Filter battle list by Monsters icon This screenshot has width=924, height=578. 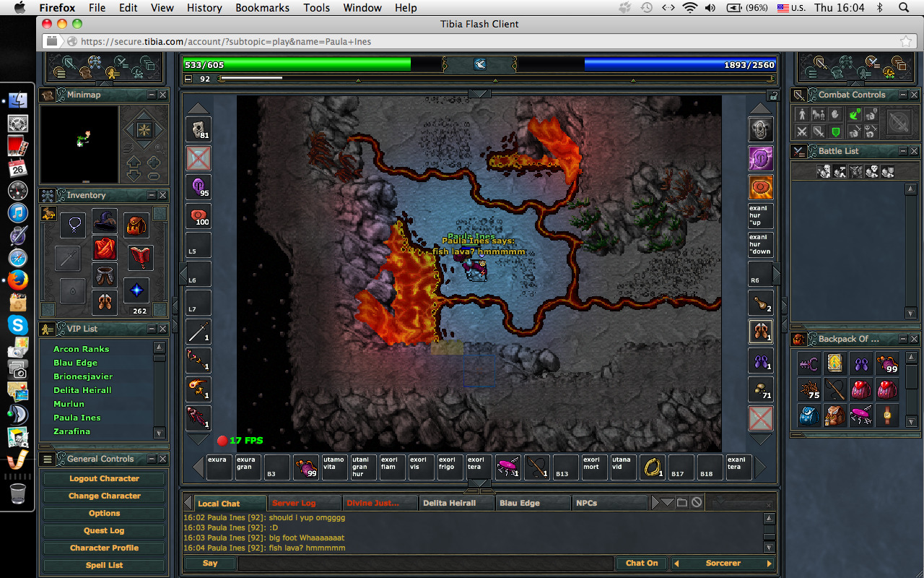855,171
